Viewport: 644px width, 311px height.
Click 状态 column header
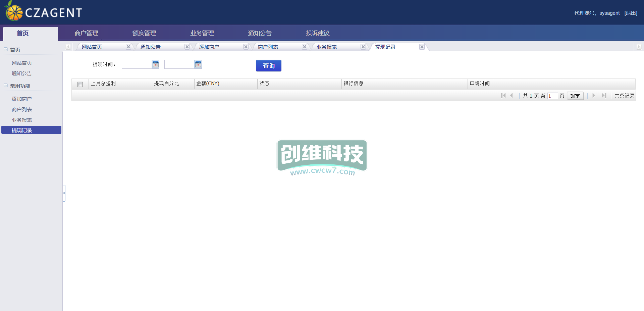300,84
